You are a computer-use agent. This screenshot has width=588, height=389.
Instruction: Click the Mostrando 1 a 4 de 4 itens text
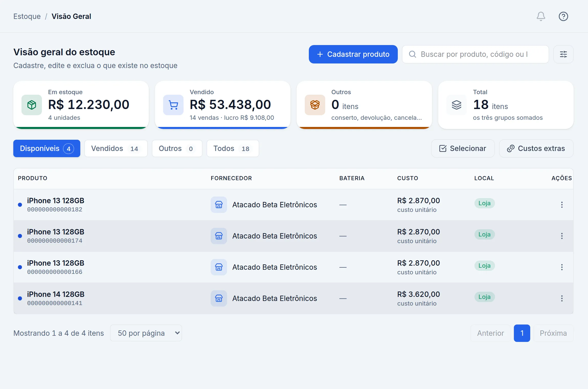(59, 333)
